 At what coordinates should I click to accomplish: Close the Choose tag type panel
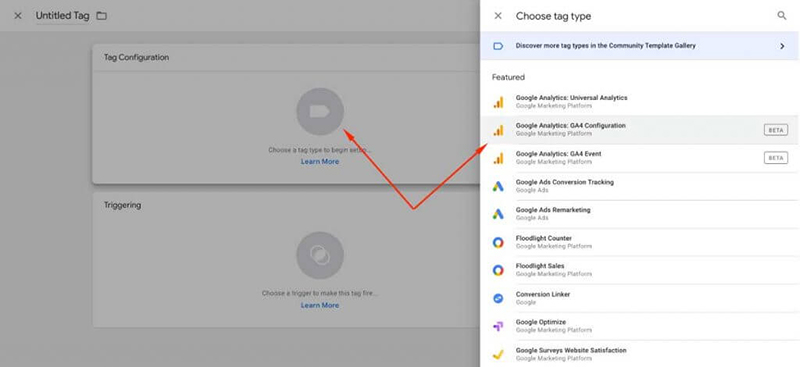point(498,16)
